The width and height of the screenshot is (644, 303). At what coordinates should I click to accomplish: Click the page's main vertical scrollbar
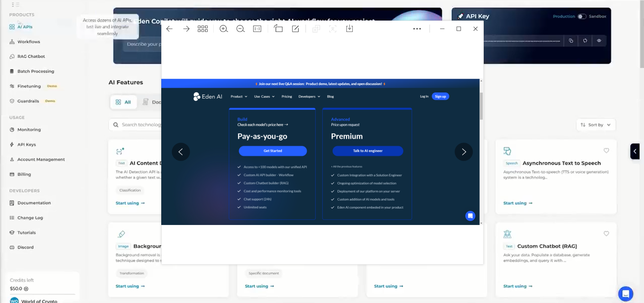642,34
